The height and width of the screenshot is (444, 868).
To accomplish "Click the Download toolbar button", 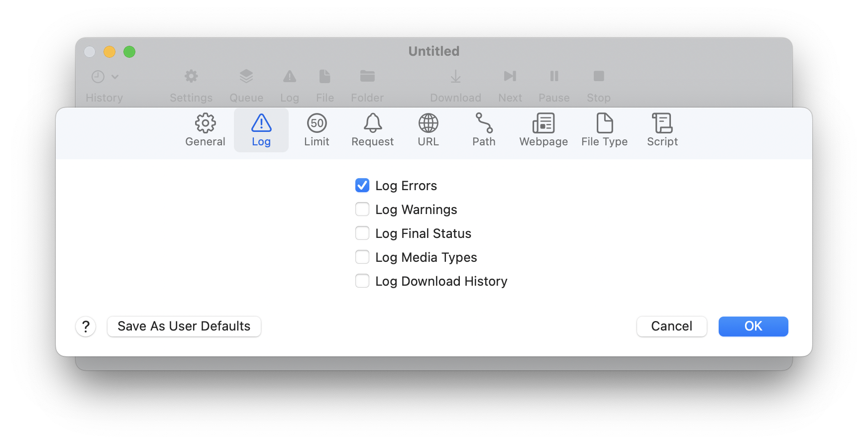I will 455,84.
